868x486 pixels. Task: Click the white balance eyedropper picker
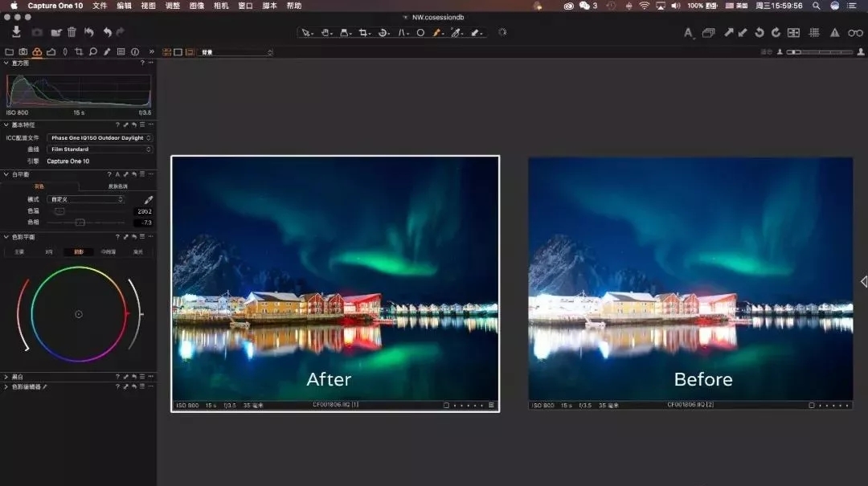(149, 199)
